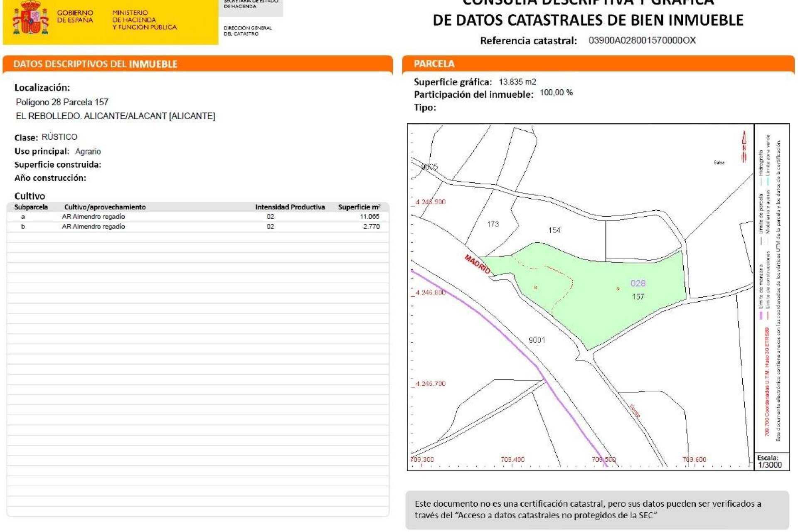Click parcel label 9005 on the map
Viewport: 798px width, 532px height.
[x=429, y=167]
